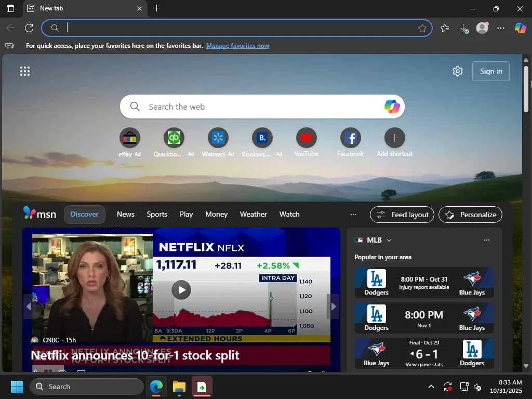The image size is (532, 399).
Task: Show hidden system tray icons
Action: [x=431, y=387]
